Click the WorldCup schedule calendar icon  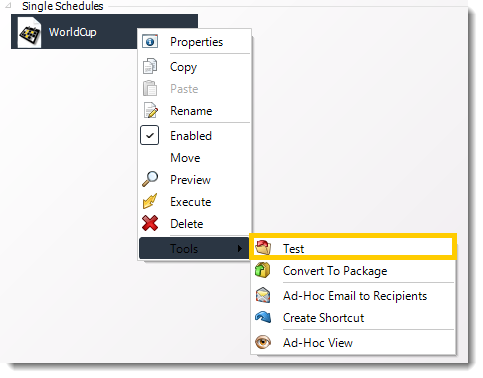29,33
